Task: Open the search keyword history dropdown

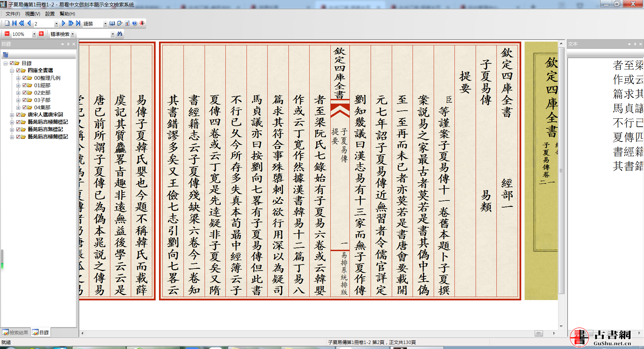Action: click(112, 34)
